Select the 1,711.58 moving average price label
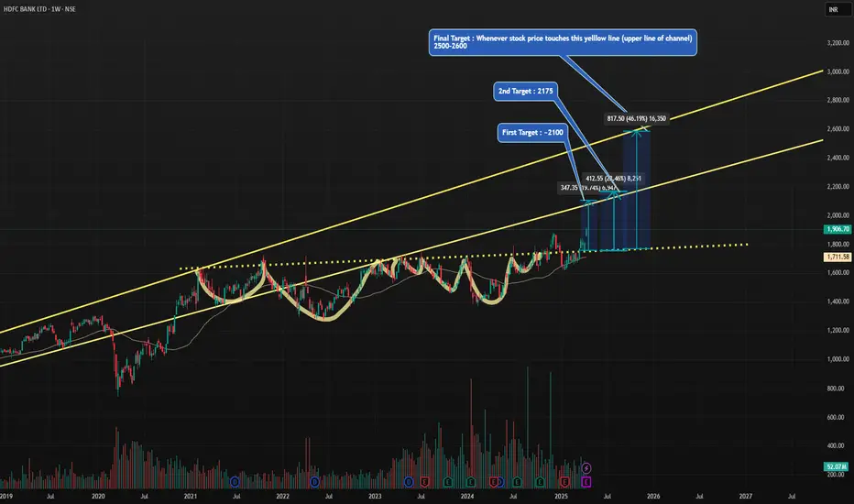 tap(838, 257)
